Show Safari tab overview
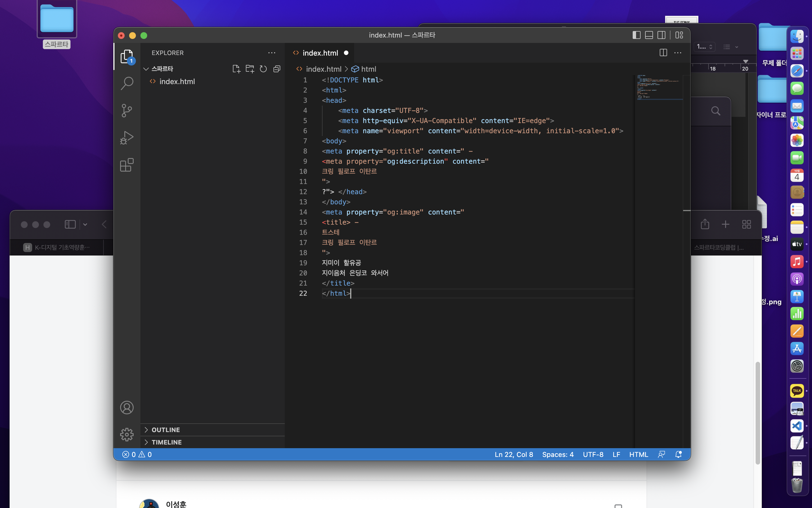 (747, 224)
